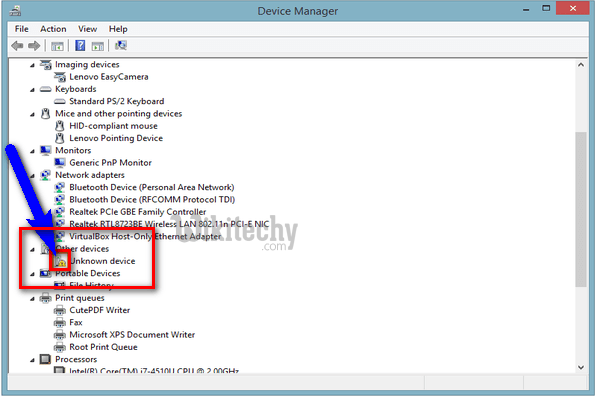This screenshot has height=396, width=595.
Task: Open the Action menu
Action: tap(53, 29)
